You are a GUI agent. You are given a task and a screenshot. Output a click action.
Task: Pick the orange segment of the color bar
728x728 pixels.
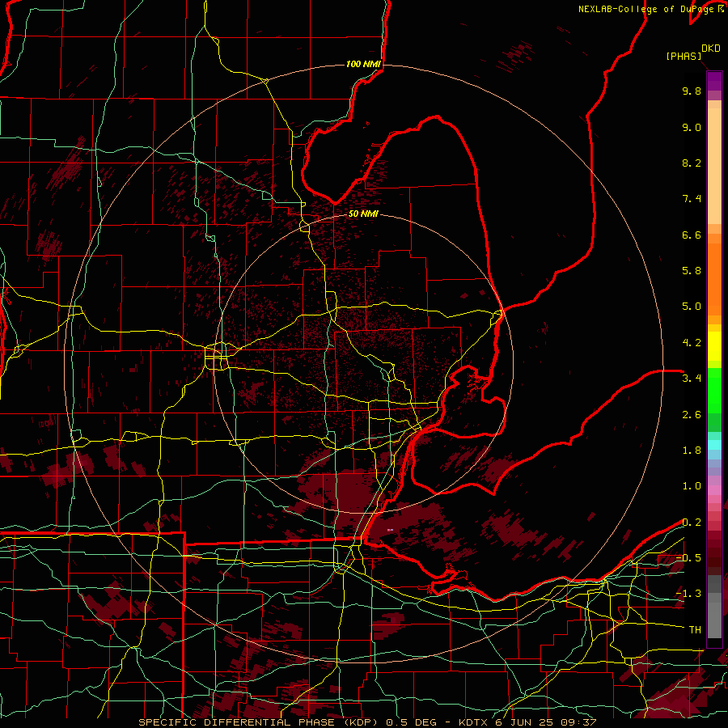(x=714, y=274)
